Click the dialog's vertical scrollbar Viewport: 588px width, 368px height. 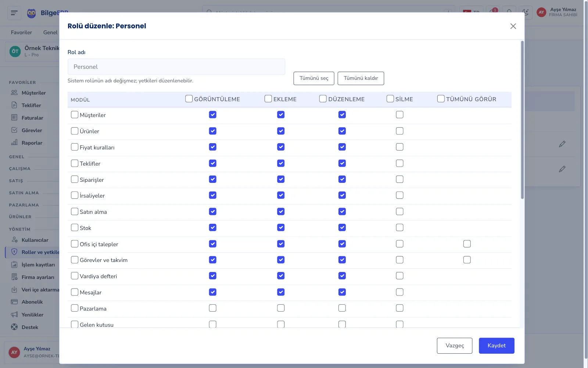coord(522,120)
